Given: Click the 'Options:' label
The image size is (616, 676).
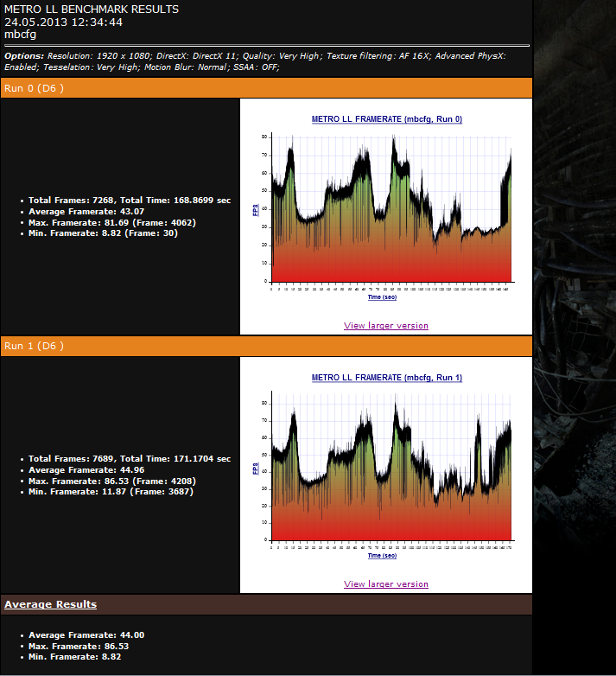Looking at the screenshot, I should (24, 56).
